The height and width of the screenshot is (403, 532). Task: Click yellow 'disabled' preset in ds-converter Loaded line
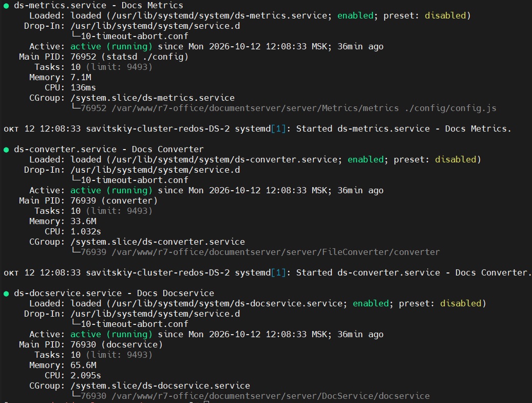[455, 159]
